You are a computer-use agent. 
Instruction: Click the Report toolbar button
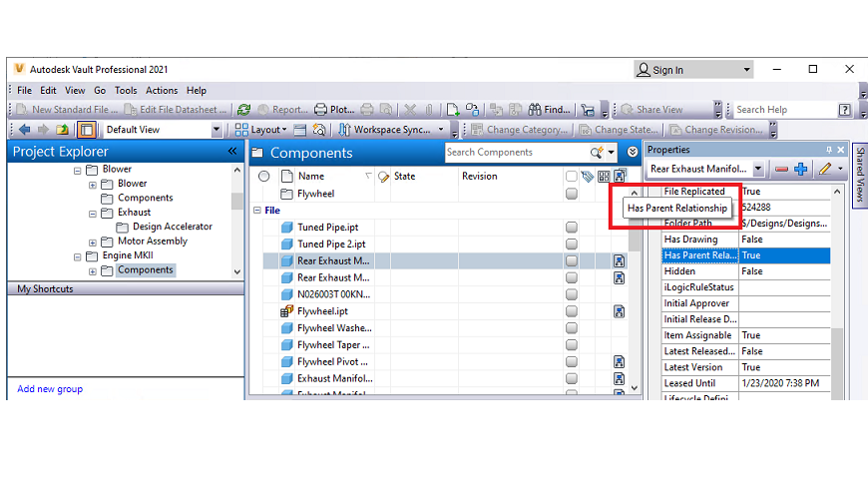[283, 110]
